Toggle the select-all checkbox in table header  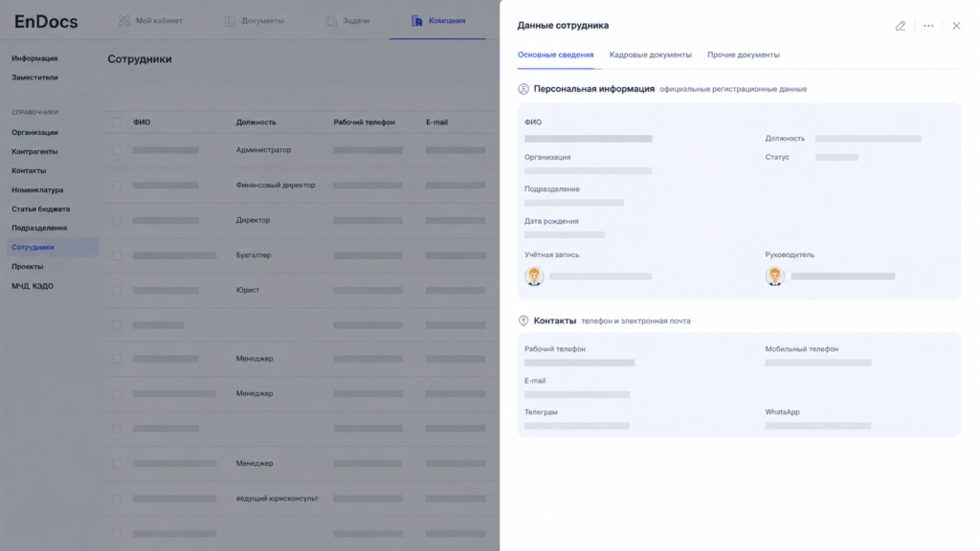[117, 122]
